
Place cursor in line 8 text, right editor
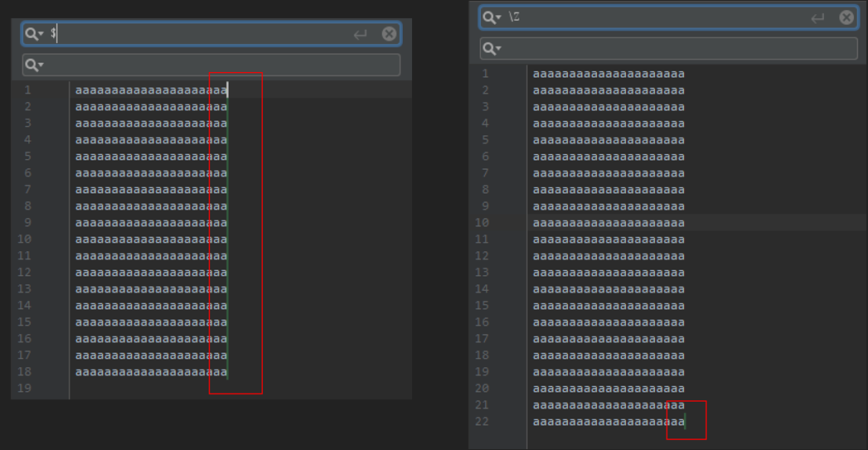coord(609,190)
